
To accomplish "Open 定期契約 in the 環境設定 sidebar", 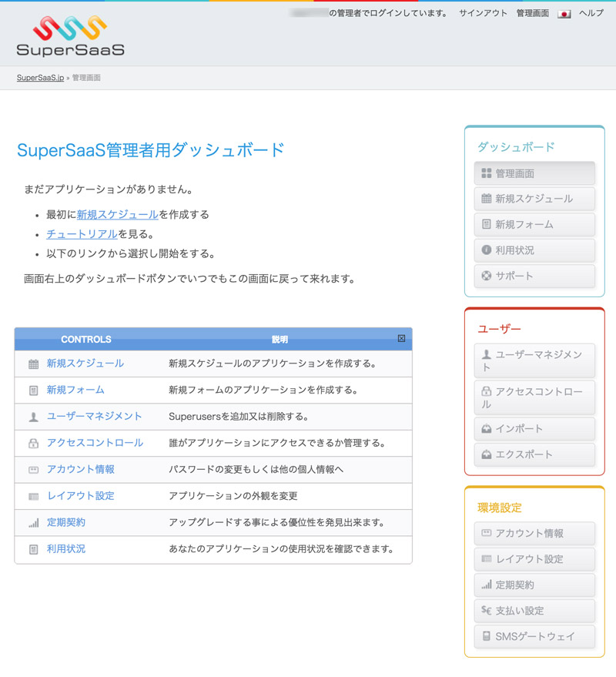I will point(534,585).
